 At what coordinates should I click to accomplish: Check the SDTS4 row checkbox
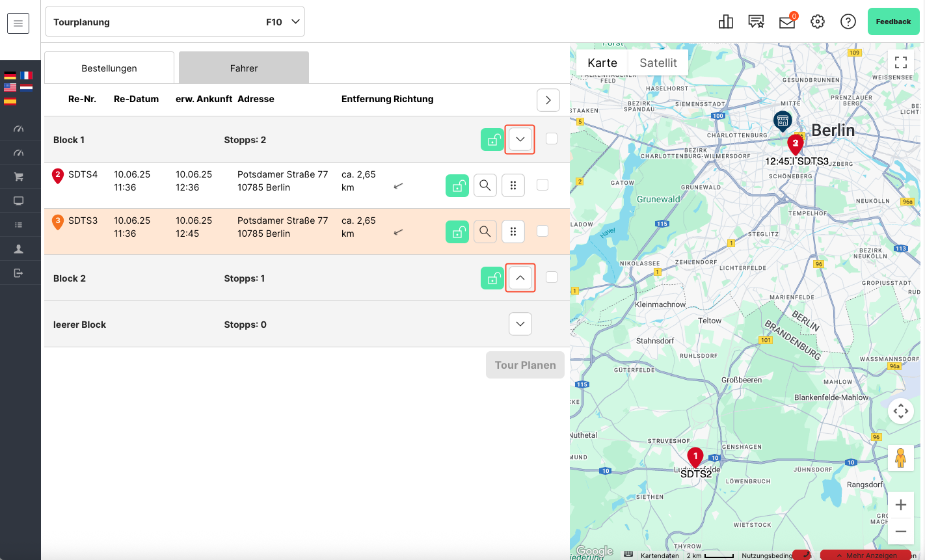[x=543, y=185]
